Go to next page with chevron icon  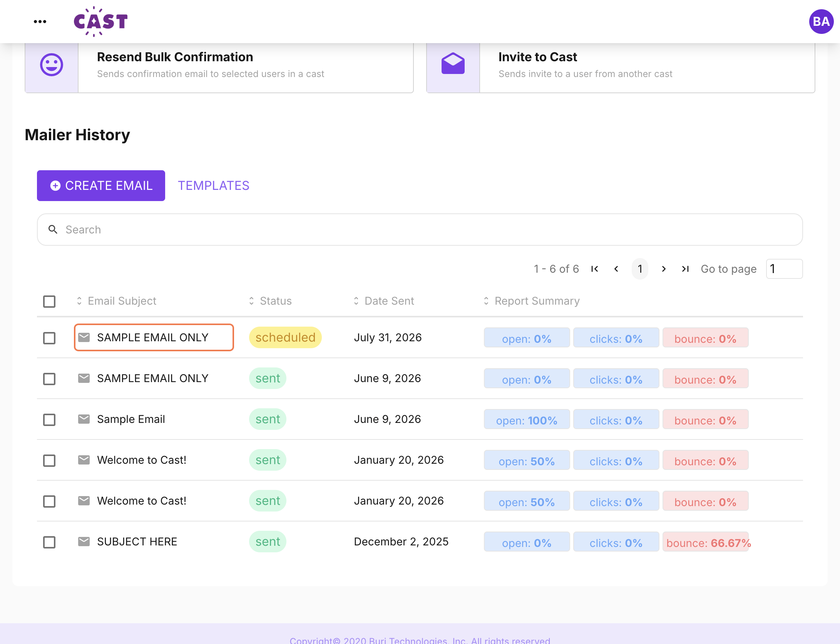coord(664,269)
